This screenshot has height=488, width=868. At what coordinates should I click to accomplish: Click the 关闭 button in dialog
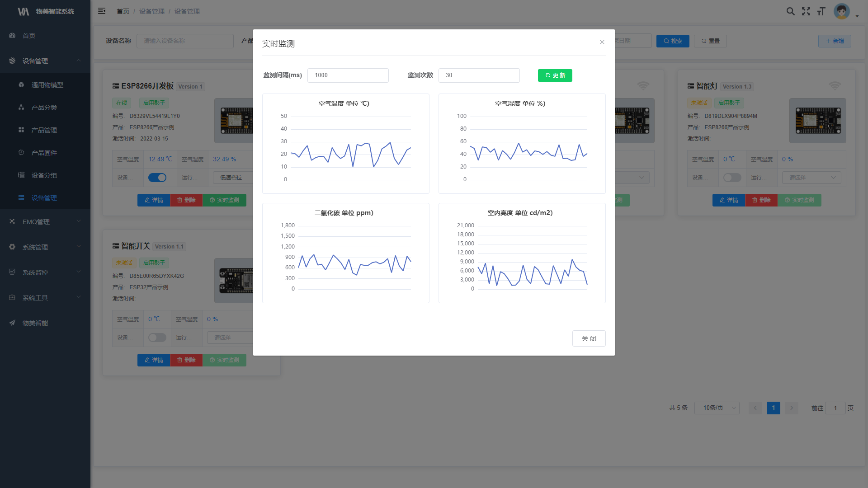(x=589, y=338)
